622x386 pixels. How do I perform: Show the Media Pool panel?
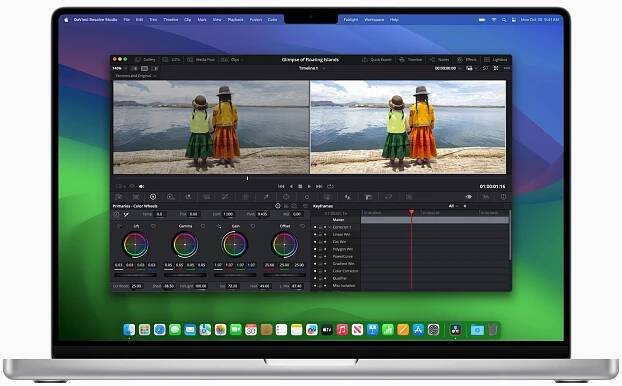(201, 60)
